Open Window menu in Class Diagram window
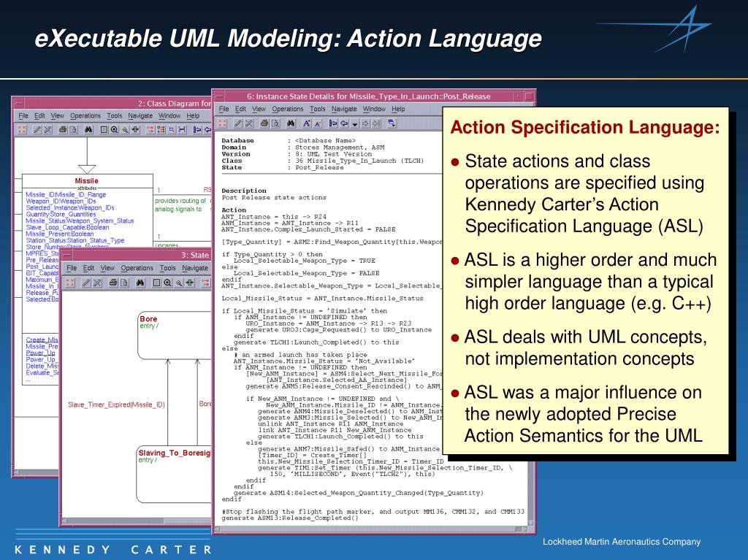The image size is (748, 560). coord(169,115)
